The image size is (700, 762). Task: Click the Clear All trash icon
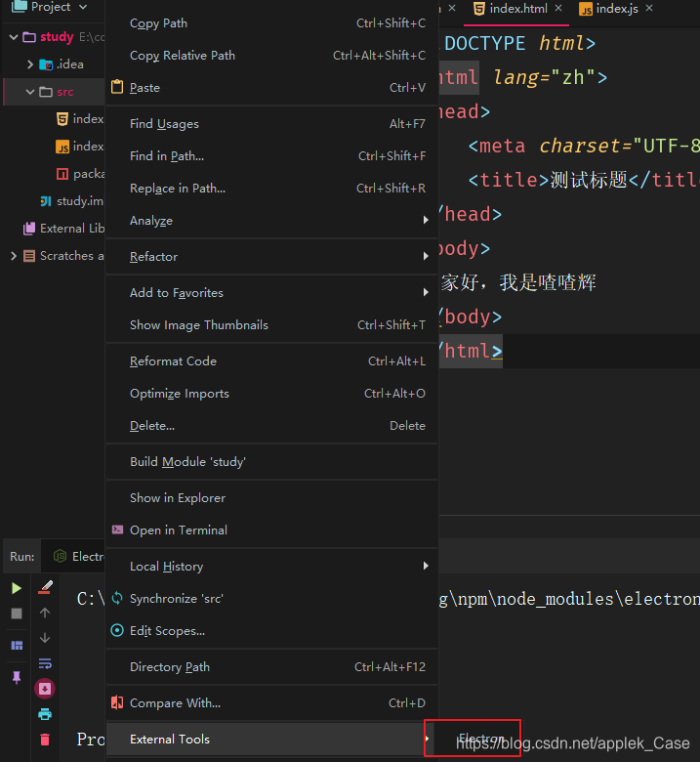[x=45, y=740]
